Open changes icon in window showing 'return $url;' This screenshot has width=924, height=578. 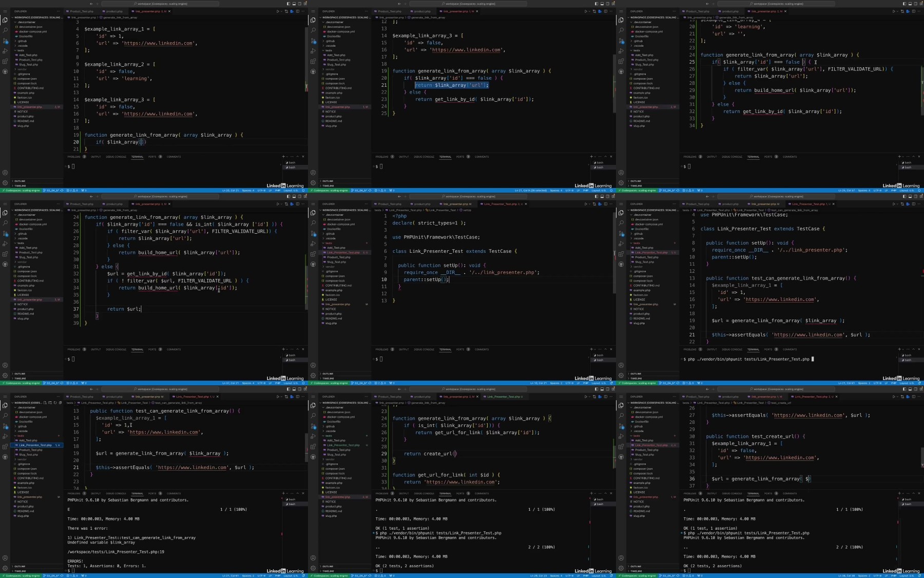(286, 204)
